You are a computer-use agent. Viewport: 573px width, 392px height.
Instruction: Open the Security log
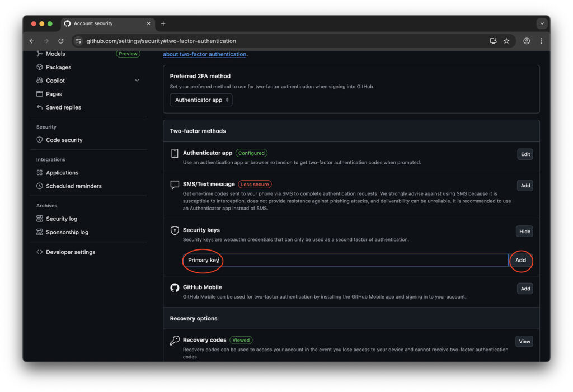(x=62, y=219)
